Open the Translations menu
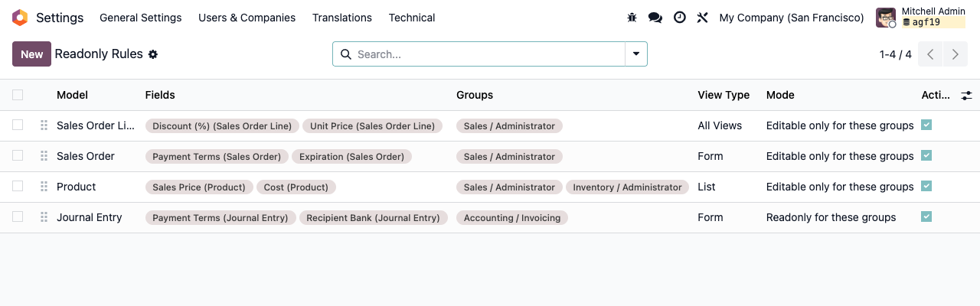 [x=342, y=18]
